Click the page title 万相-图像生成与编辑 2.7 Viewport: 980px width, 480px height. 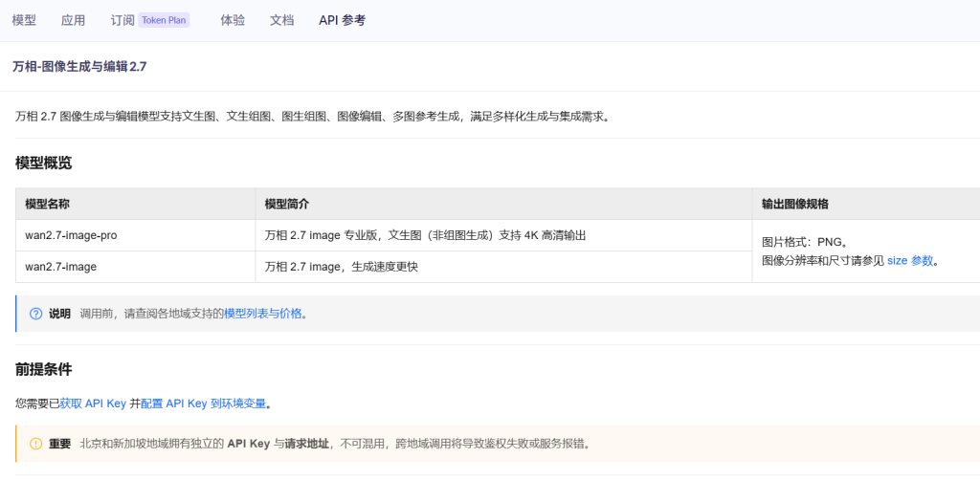pyautogui.click(x=79, y=67)
